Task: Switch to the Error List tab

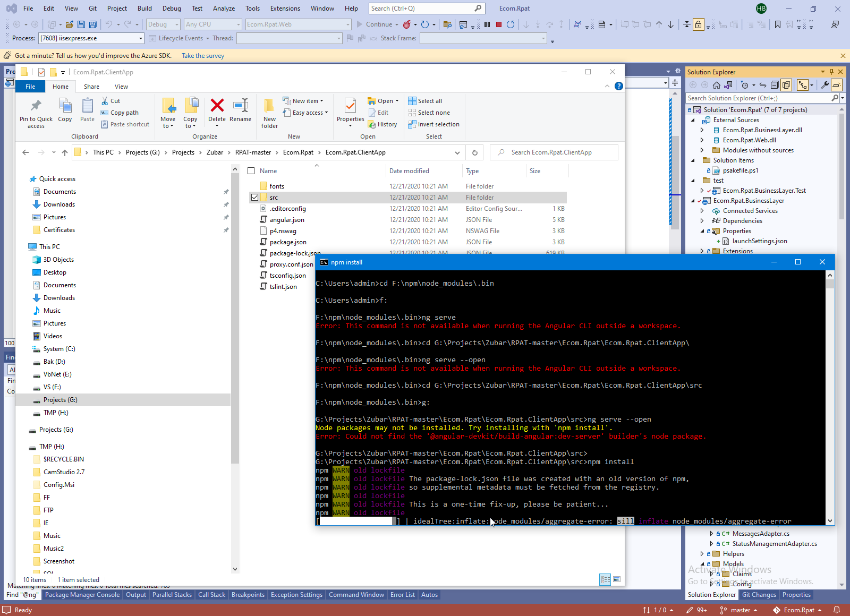Action: [x=402, y=595]
